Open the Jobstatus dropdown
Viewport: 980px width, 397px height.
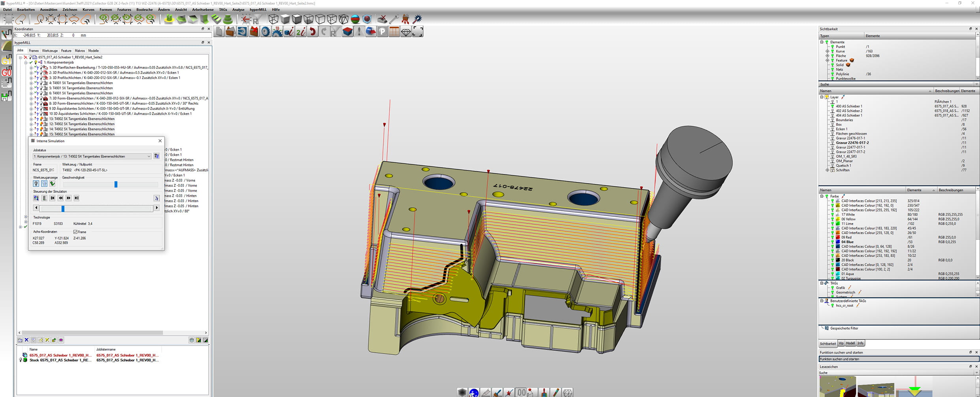coord(149,157)
